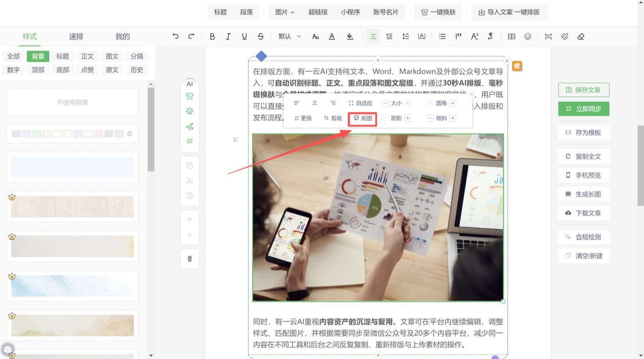The width and height of the screenshot is (644, 359).
Task: Click the redo arrow icon
Action: [x=191, y=36]
